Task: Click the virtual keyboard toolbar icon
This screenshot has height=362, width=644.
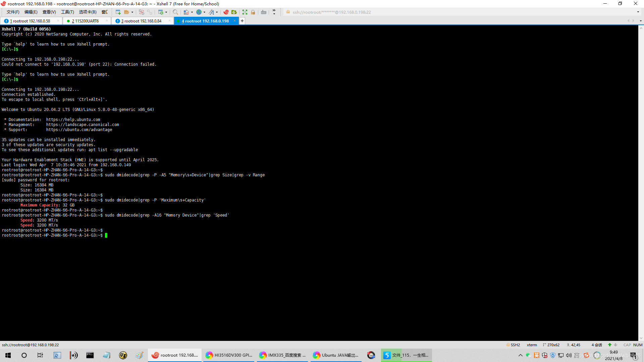Action: click(264, 12)
